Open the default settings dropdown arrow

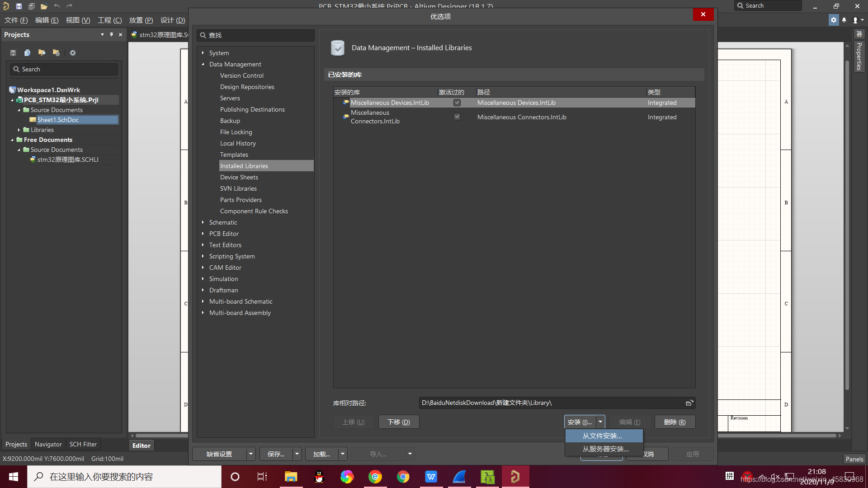tap(251, 454)
